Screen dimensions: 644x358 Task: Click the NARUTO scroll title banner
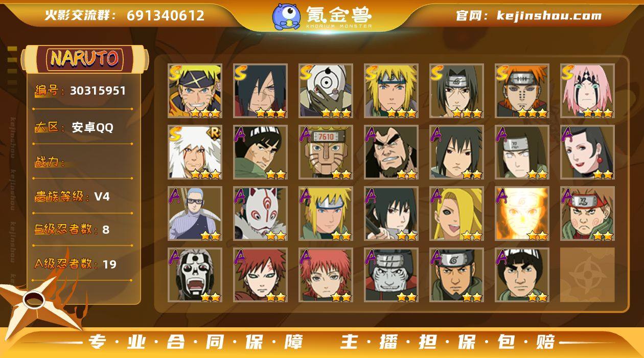tap(85, 59)
